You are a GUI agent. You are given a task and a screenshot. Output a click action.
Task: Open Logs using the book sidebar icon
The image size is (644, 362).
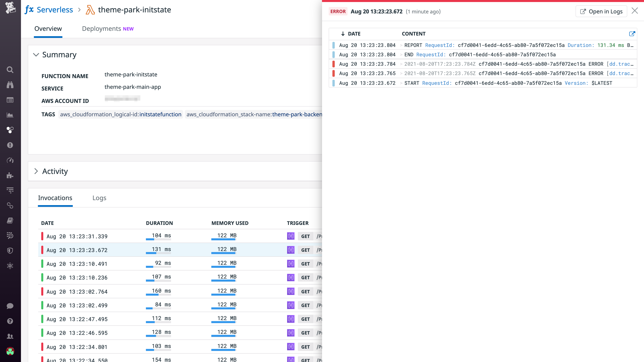click(10, 220)
